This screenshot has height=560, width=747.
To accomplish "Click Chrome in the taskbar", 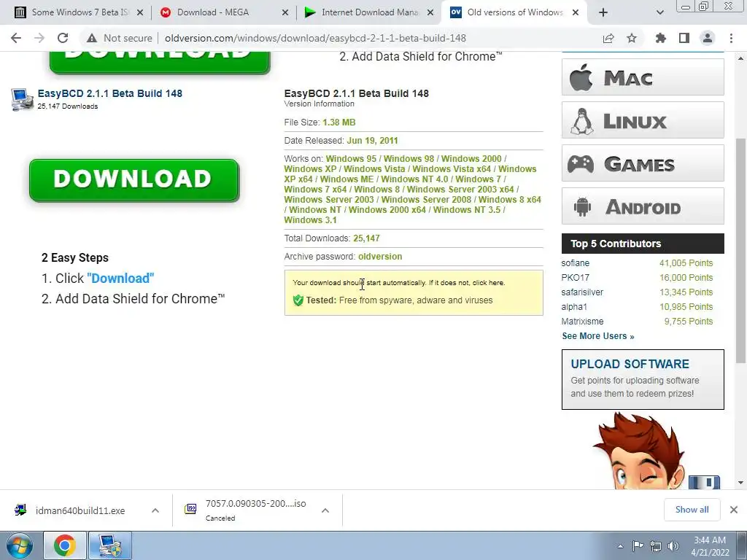I will [64, 545].
